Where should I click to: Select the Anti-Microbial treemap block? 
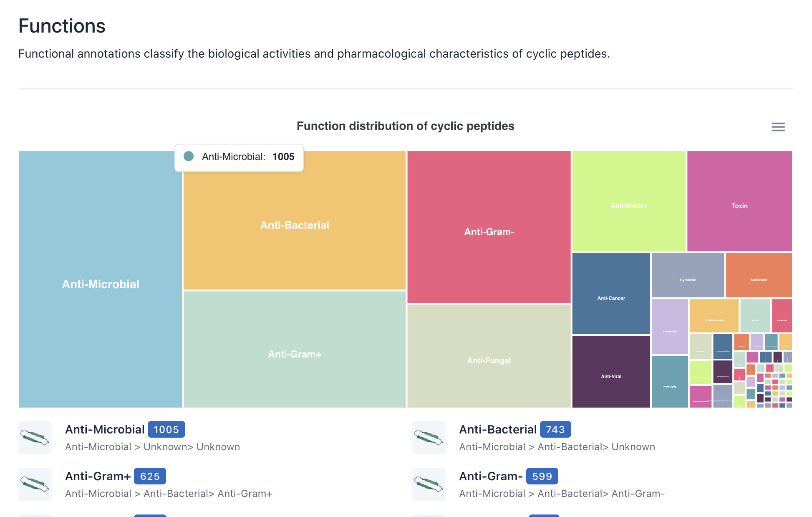click(101, 279)
